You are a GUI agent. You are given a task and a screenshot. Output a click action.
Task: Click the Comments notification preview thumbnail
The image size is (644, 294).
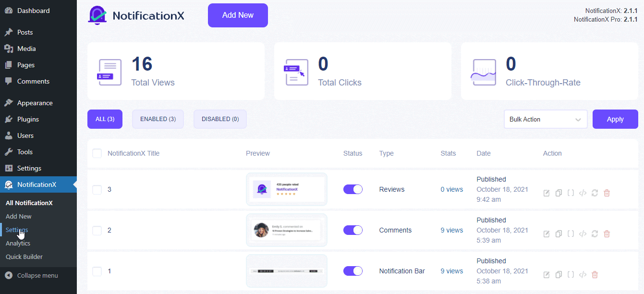click(x=287, y=230)
